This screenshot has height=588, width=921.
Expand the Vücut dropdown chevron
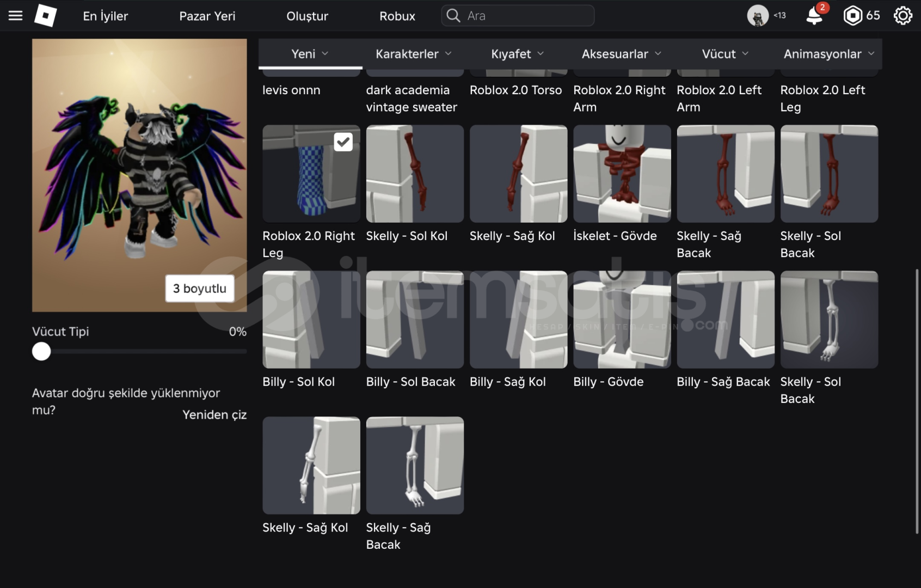[x=745, y=53]
